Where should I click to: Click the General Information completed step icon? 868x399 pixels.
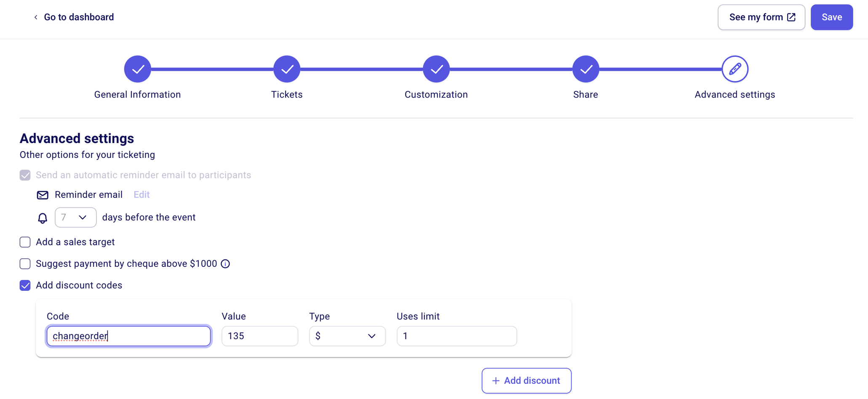pyautogui.click(x=137, y=69)
